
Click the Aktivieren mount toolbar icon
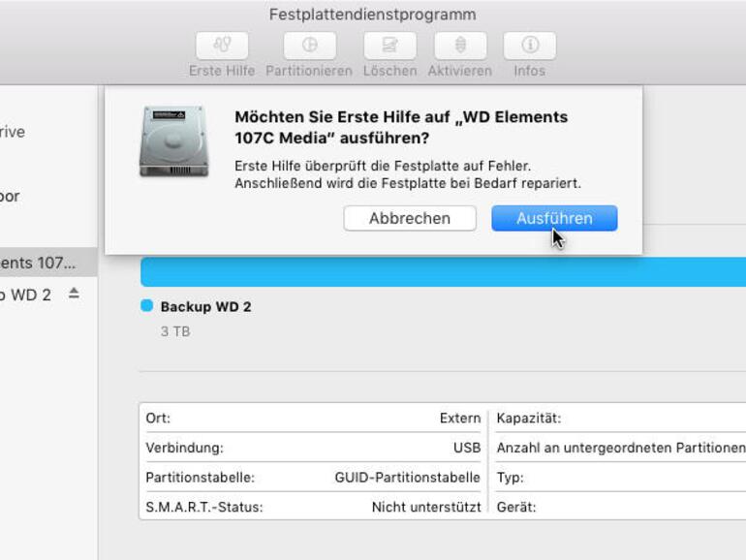(x=460, y=46)
